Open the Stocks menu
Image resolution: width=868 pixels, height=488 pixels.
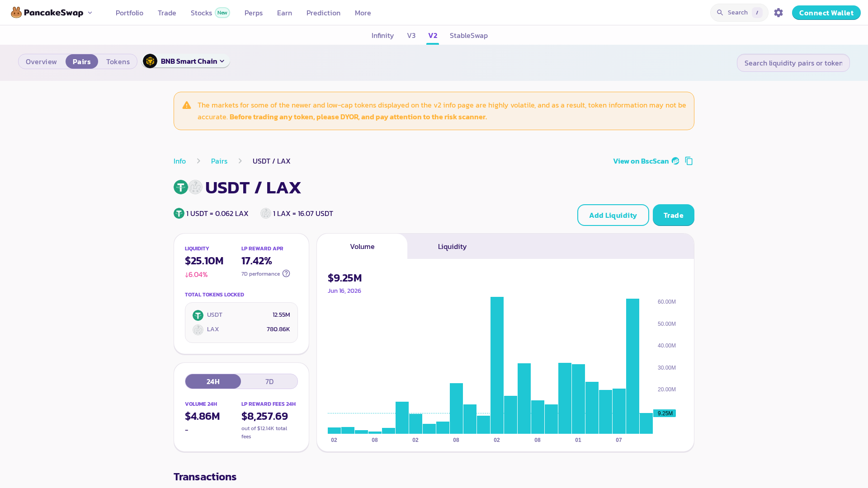[x=201, y=13]
